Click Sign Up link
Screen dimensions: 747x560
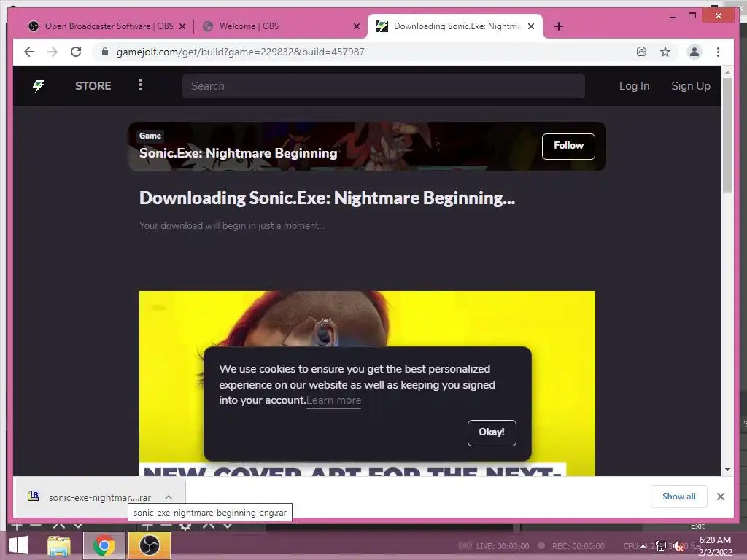tap(690, 86)
